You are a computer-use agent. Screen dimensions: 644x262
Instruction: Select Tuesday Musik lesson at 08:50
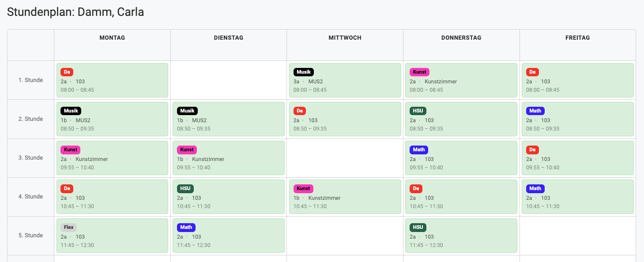click(229, 119)
